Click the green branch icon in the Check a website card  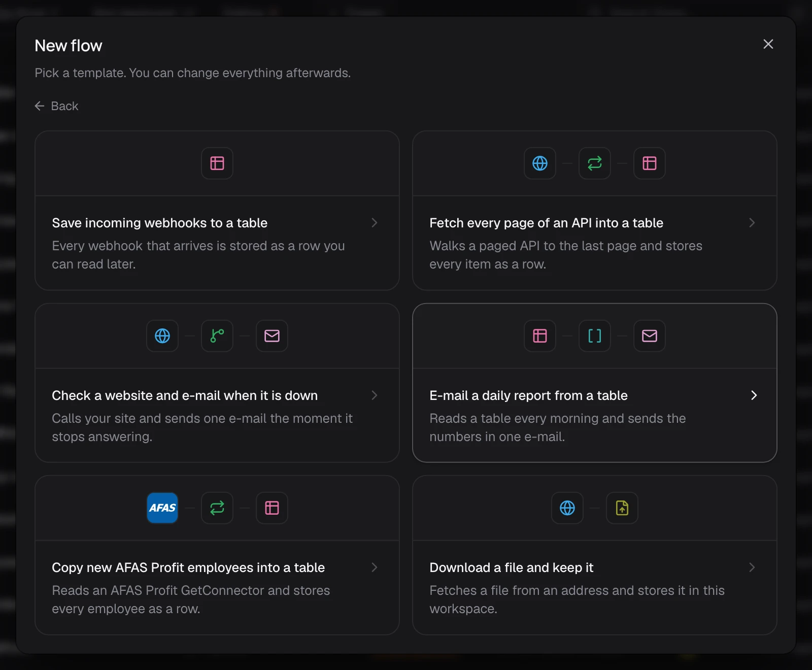[x=217, y=336]
